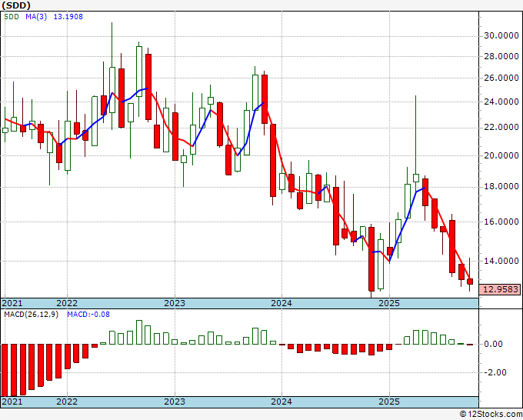The width and height of the screenshot is (523, 420).
Task: Click the green SDD legend label
Action: point(12,17)
